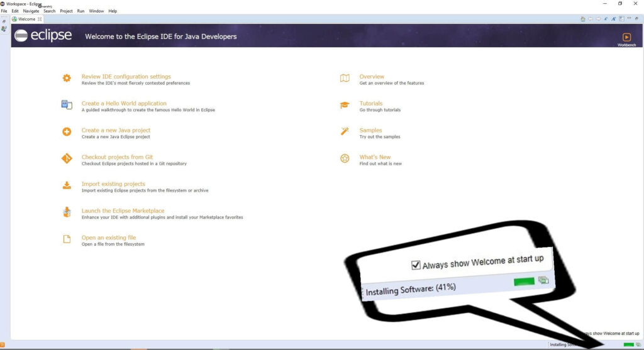Screen dimensions: 644x350
Task: Follow Create a new Java project link
Action: [x=116, y=130]
